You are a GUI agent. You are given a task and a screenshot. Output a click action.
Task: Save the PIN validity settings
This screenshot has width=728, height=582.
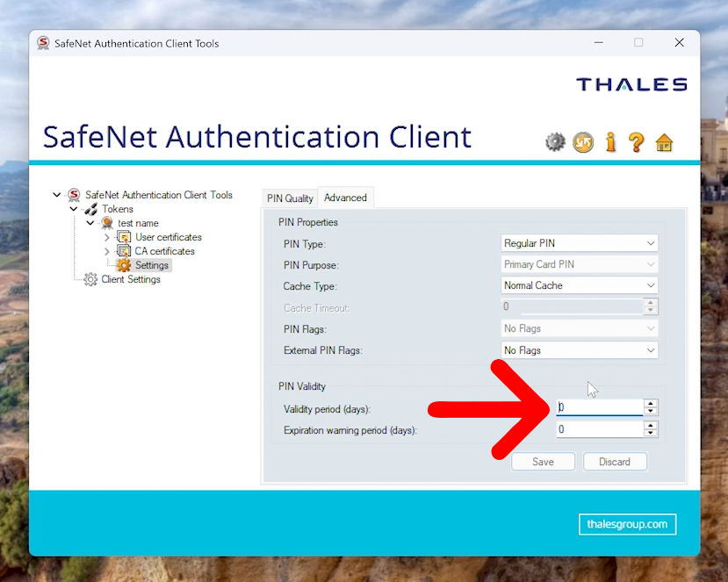tap(543, 461)
